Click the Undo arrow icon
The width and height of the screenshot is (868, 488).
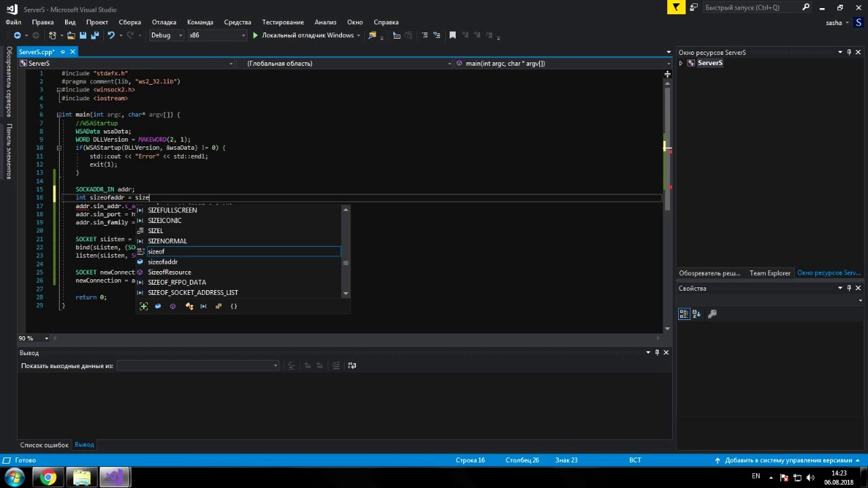pos(111,35)
